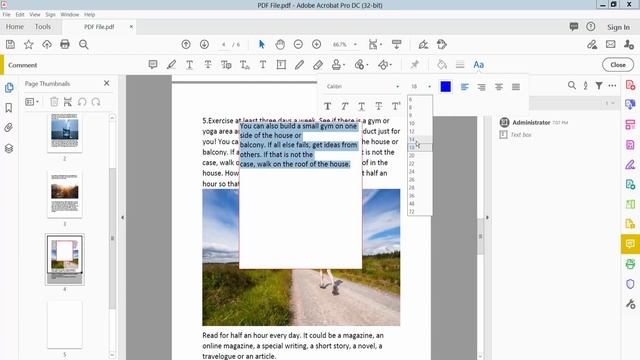This screenshot has width=640, height=360.
Task: Close the Comment toolbar with Close button
Action: tap(618, 64)
